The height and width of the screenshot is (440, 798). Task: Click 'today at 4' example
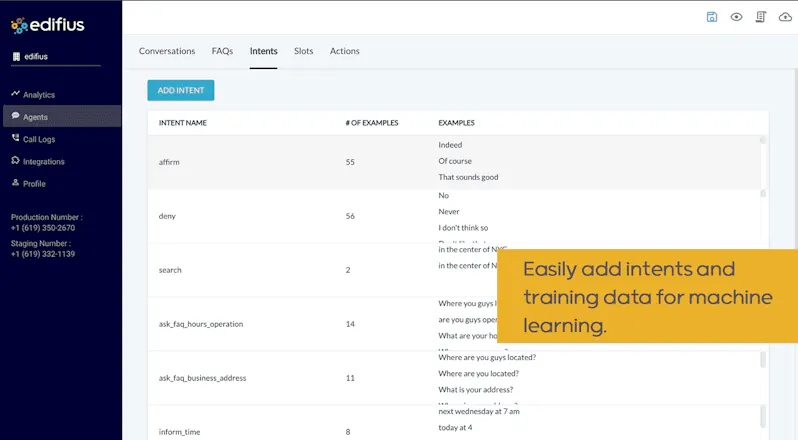455,428
